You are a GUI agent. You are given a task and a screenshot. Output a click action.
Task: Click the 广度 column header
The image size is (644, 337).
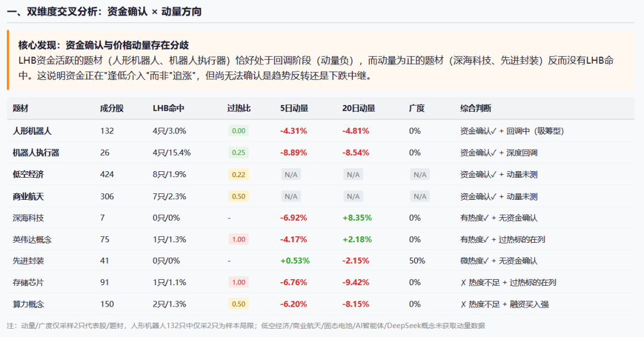coord(416,109)
